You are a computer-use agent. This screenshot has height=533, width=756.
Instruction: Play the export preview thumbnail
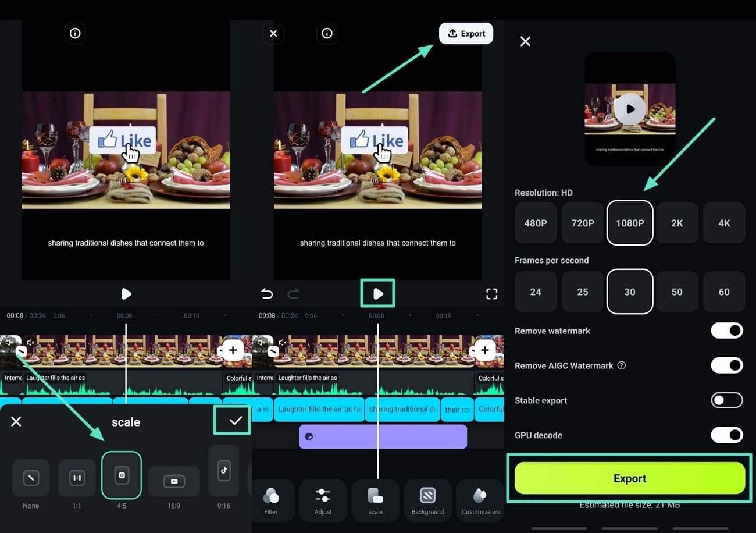[630, 109]
